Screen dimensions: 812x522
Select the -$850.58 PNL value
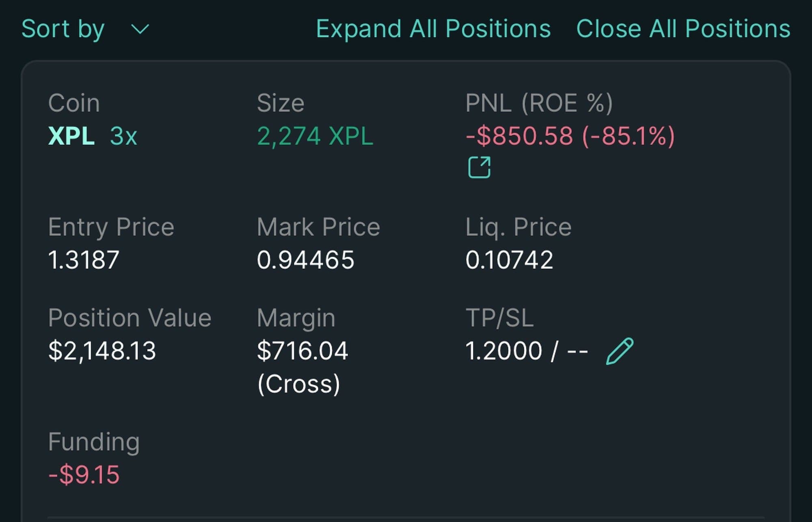[519, 136]
